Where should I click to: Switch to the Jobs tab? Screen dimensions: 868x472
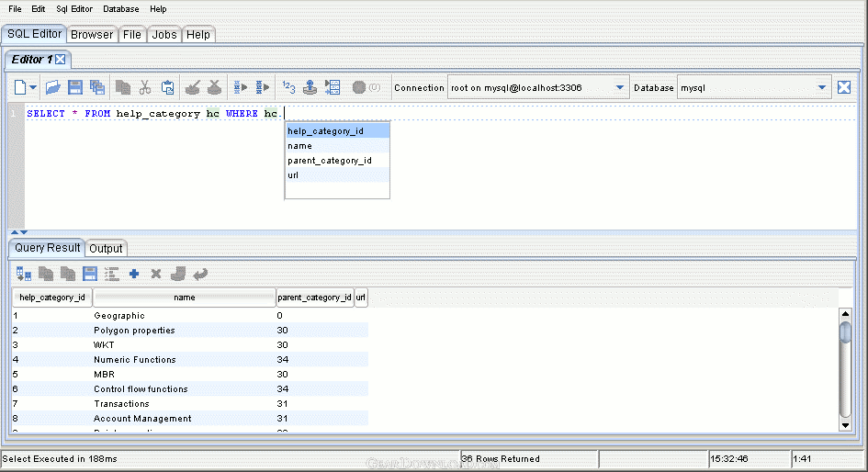[x=164, y=35]
